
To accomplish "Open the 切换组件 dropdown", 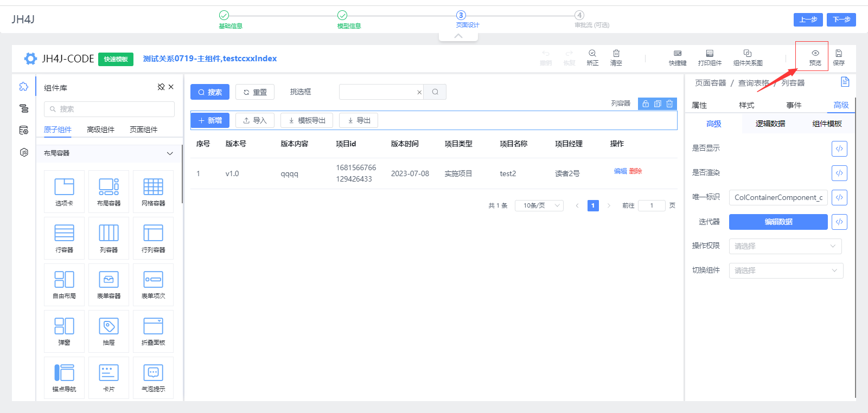I will coord(786,270).
